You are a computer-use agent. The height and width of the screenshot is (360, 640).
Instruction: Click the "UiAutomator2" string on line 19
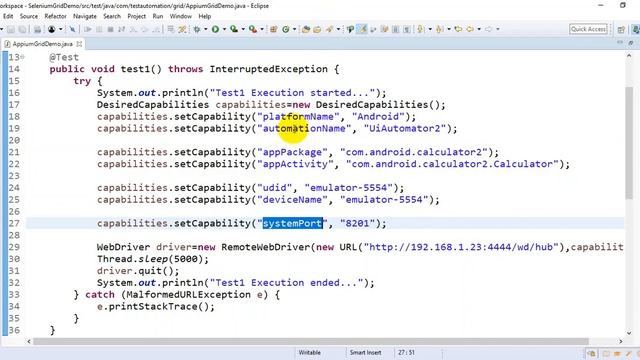coord(405,129)
